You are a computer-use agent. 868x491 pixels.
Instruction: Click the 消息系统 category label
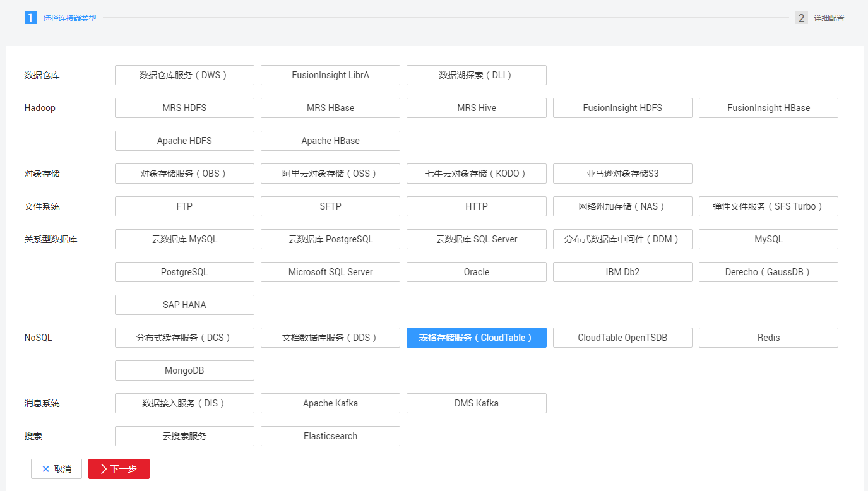tap(42, 403)
